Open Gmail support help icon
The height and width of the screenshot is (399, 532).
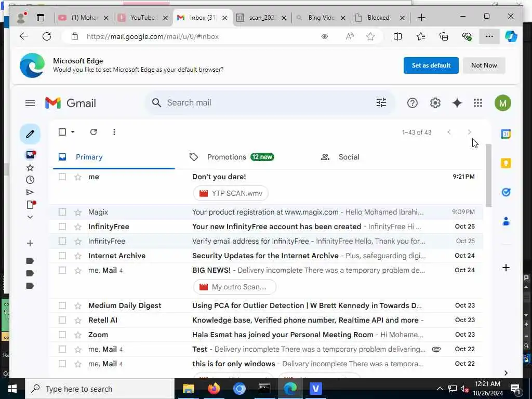point(412,103)
